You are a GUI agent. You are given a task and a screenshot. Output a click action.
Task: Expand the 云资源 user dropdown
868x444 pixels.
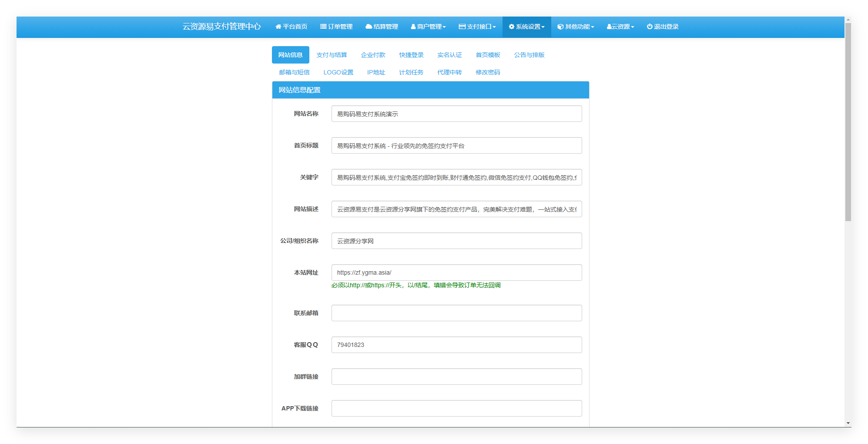point(620,27)
